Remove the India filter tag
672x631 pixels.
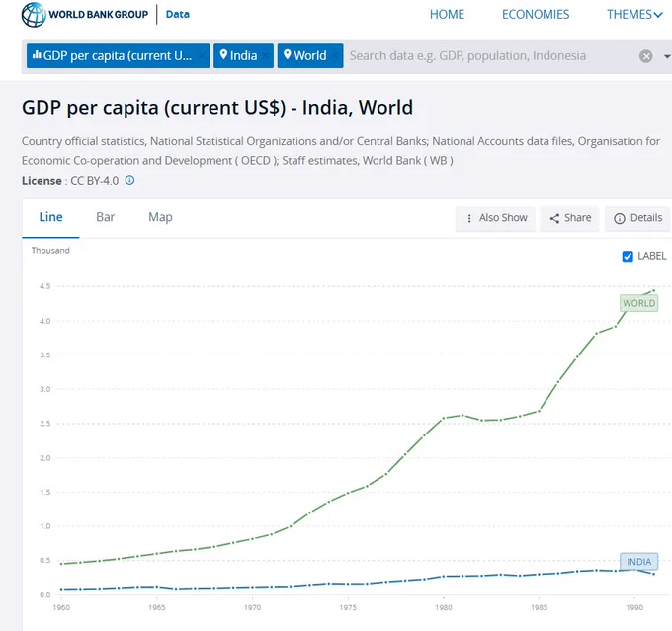click(266, 55)
